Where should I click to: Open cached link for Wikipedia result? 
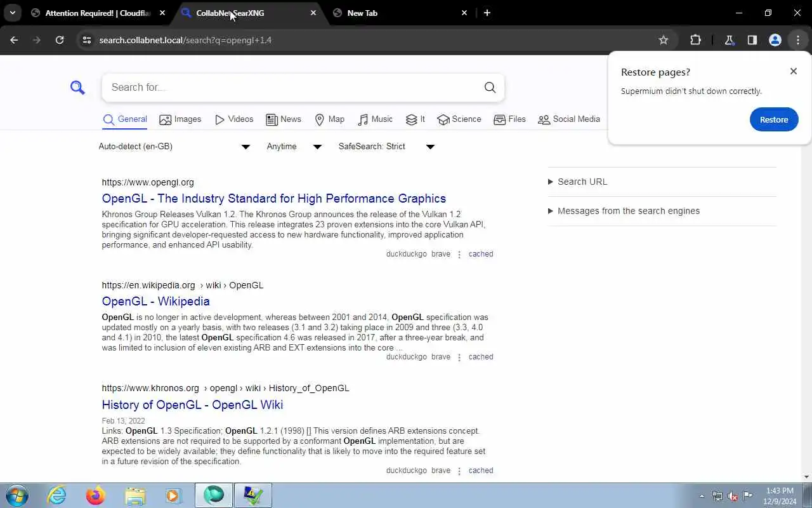click(481, 357)
